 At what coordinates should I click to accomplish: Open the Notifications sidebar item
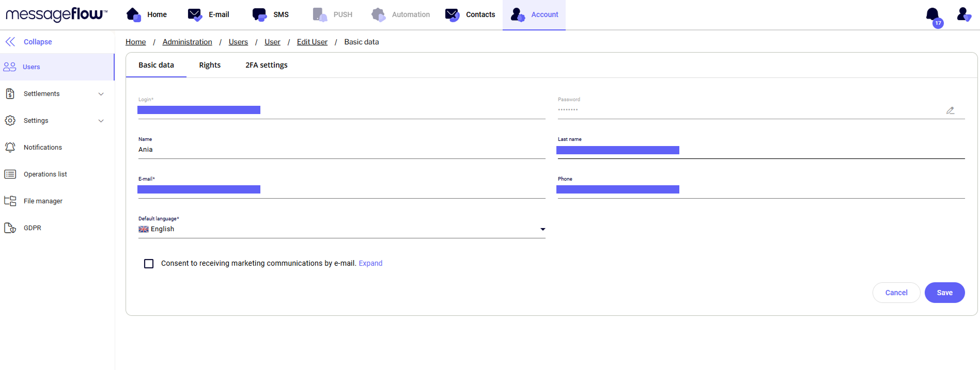(x=42, y=148)
